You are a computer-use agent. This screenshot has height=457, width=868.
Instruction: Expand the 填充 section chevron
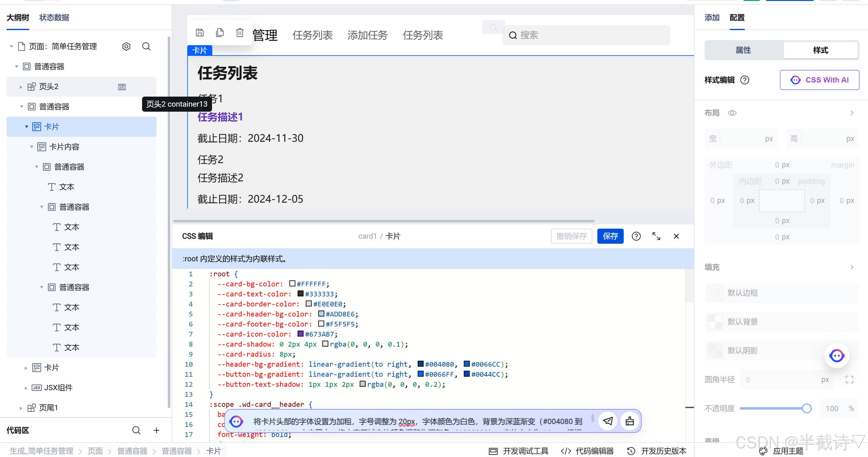pyautogui.click(x=851, y=267)
